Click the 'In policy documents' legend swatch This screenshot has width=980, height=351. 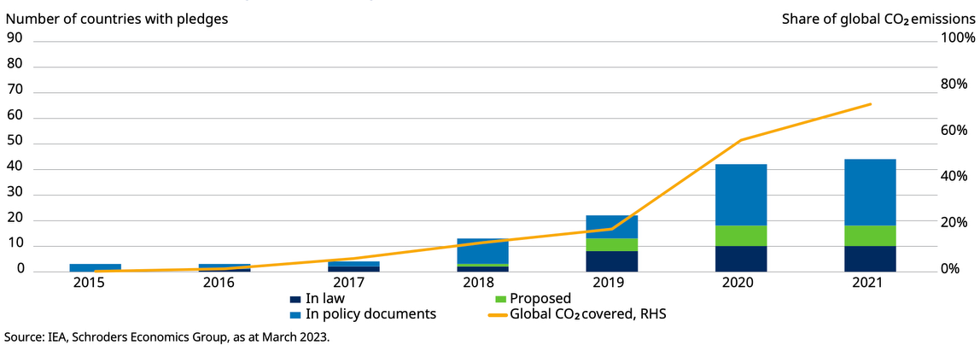(295, 314)
